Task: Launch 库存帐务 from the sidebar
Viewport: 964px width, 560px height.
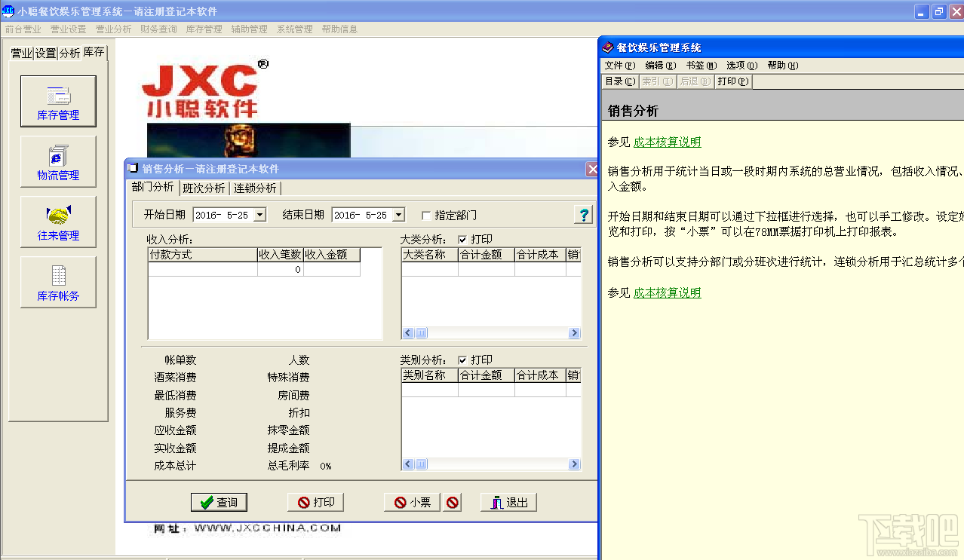Action: [x=58, y=281]
